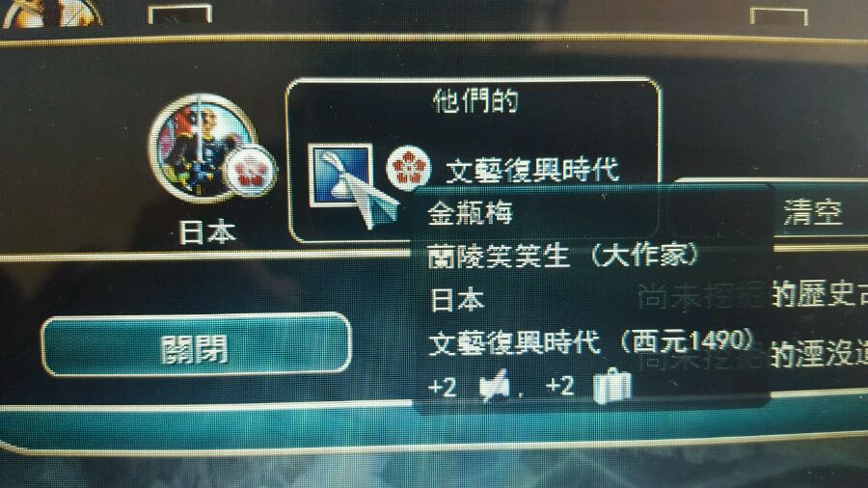This screenshot has width=868, height=488.
Task: Click the 日本 line inside the tooltip
Action: click(457, 299)
